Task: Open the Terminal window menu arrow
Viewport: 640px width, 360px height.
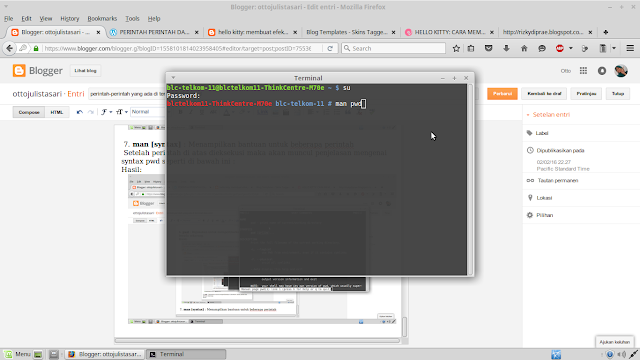Action: click(x=173, y=78)
